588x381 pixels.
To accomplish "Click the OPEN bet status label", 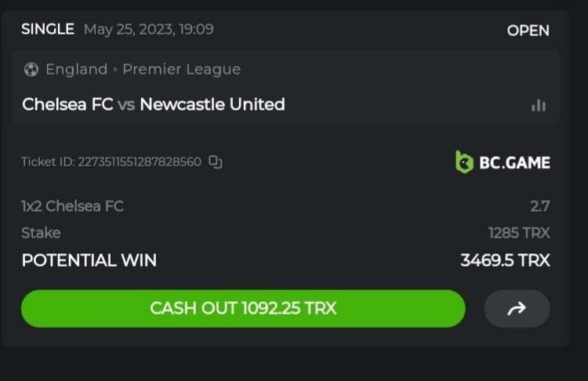I will click(528, 31).
